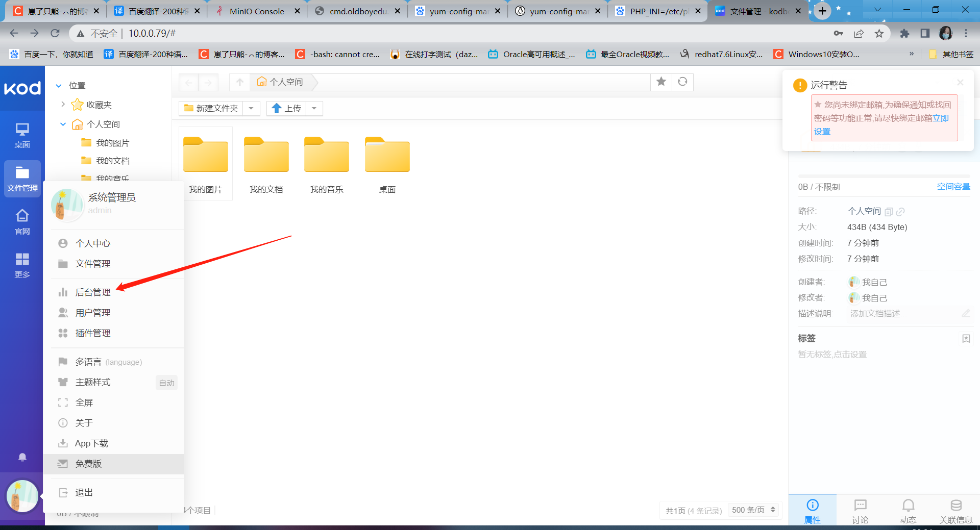Click the user avatar at sidebar bottom
Viewport: 980px width, 530px height.
(x=22, y=495)
